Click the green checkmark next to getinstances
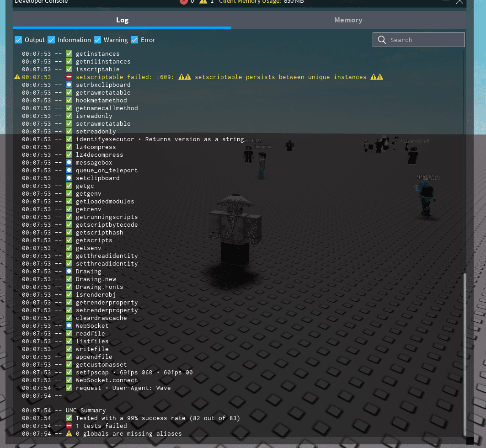This screenshot has height=448, width=486. click(x=69, y=53)
